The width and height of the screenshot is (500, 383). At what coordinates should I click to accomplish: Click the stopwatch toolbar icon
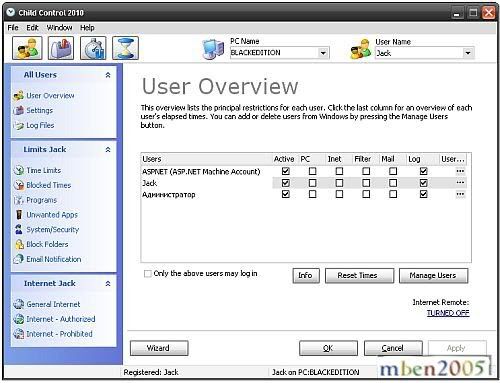click(x=93, y=48)
